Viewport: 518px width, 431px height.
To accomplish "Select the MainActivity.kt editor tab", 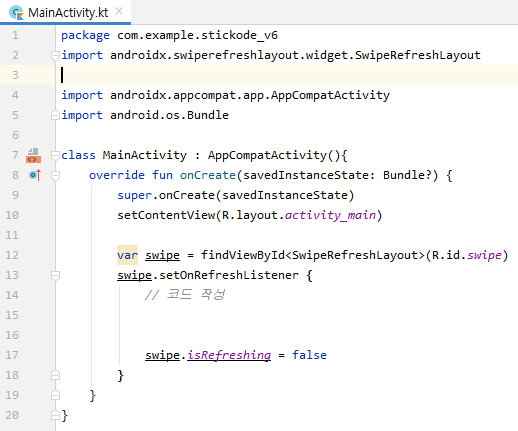I will click(x=65, y=12).
